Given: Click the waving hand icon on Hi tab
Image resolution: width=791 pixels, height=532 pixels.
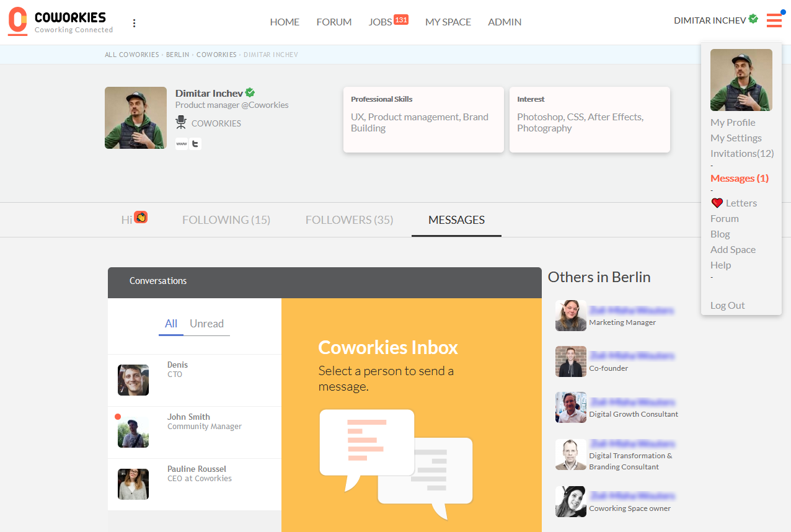Looking at the screenshot, I should click(x=141, y=217).
